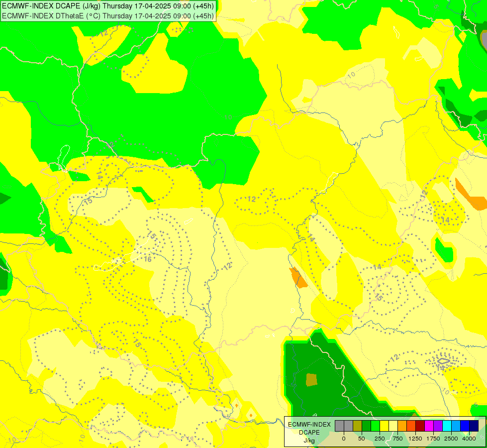The image size is (487, 448).
Task: Pick the bright green legend swatch
Action: click(376, 426)
